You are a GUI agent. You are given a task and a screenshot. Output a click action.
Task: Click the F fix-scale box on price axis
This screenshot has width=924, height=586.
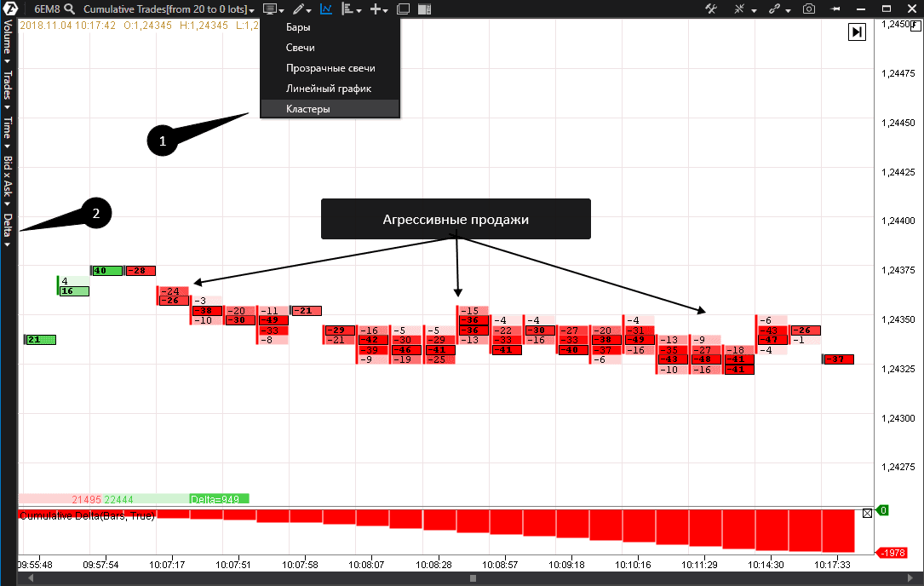(915, 26)
